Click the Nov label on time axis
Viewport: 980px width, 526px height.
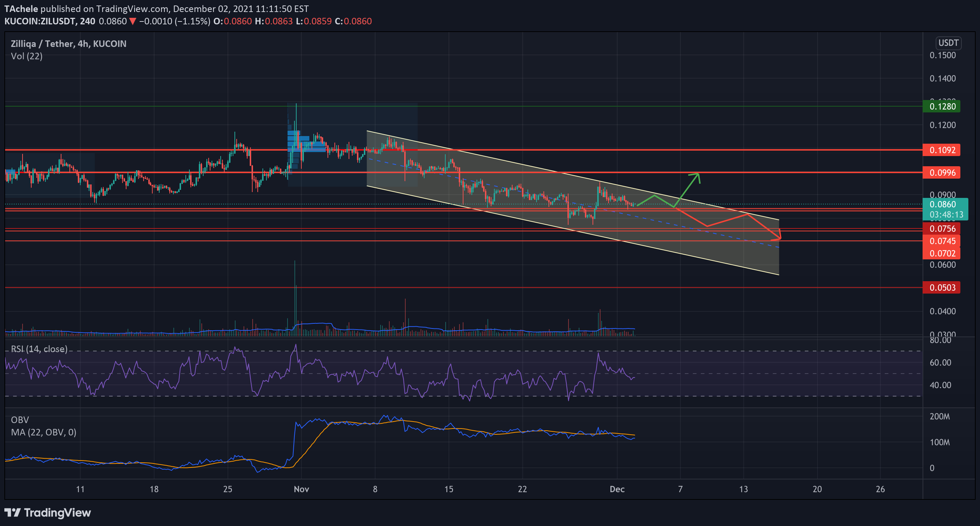[301, 489]
